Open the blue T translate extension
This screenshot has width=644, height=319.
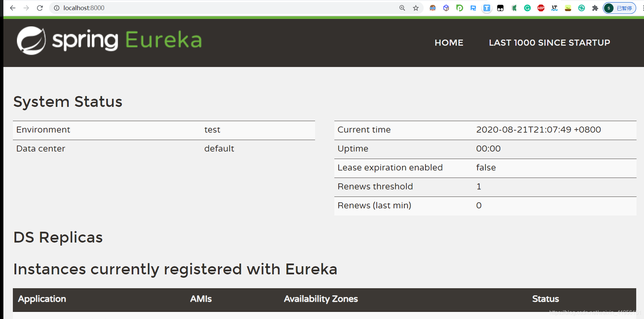point(487,8)
